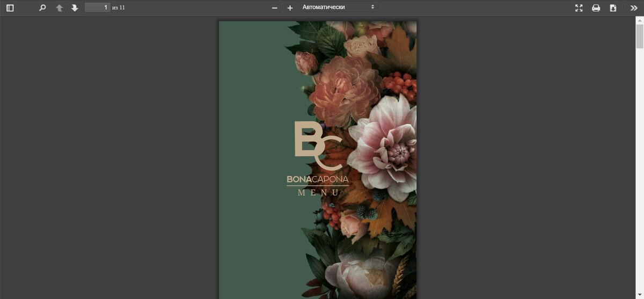Screen dimensions: 644x299
Task: Open the Автоматически zoom dropdown
Action: tap(339, 8)
